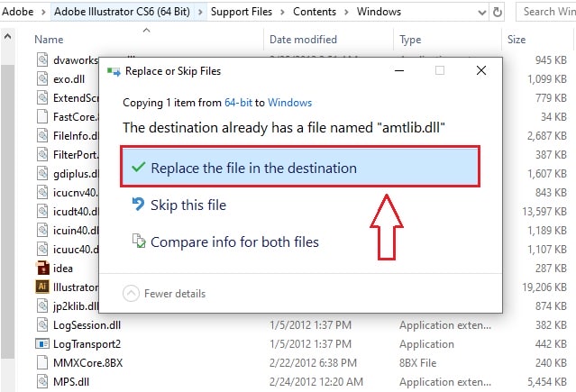Click the gdiplus dll icon
The height and width of the screenshot is (392, 576).
tap(42, 173)
